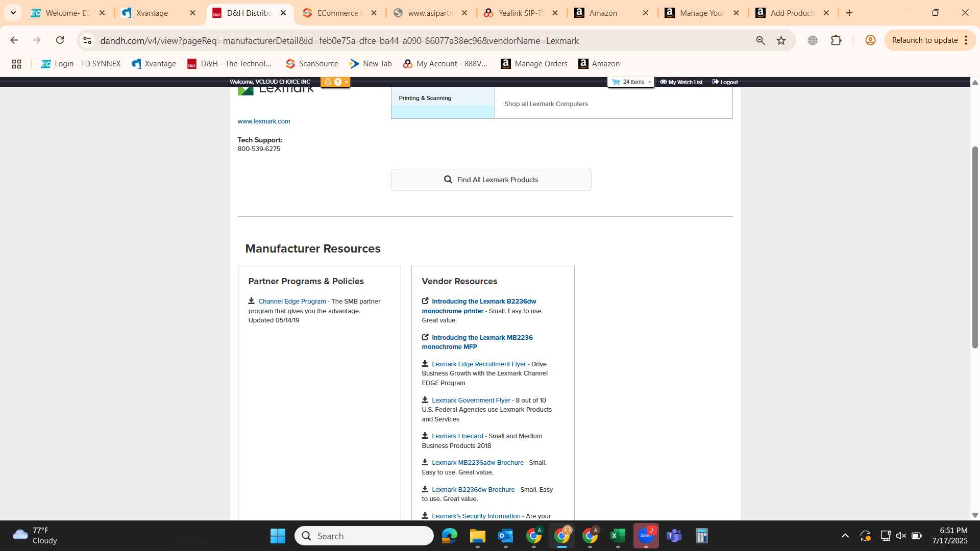
Task: Click Shop all Lexmark Computers
Action: coord(546,104)
